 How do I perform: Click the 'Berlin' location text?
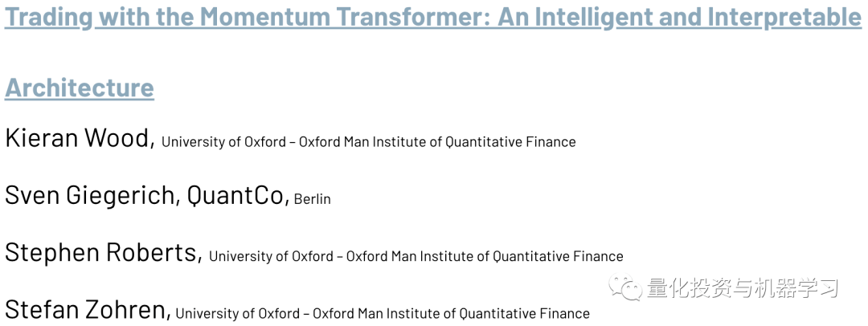[312, 199]
